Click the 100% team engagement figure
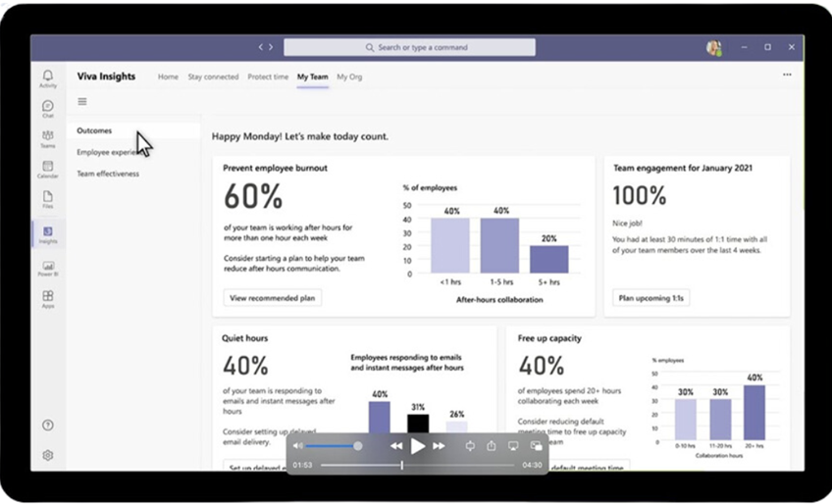 click(640, 196)
